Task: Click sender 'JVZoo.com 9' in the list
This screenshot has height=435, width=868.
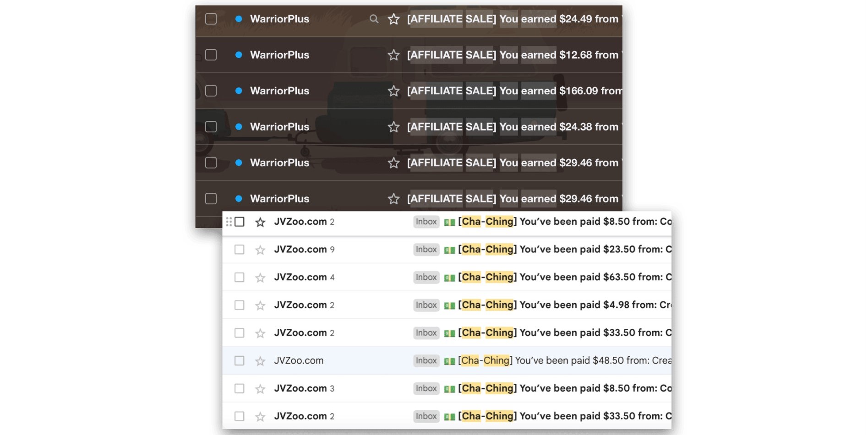Action: [x=304, y=250]
